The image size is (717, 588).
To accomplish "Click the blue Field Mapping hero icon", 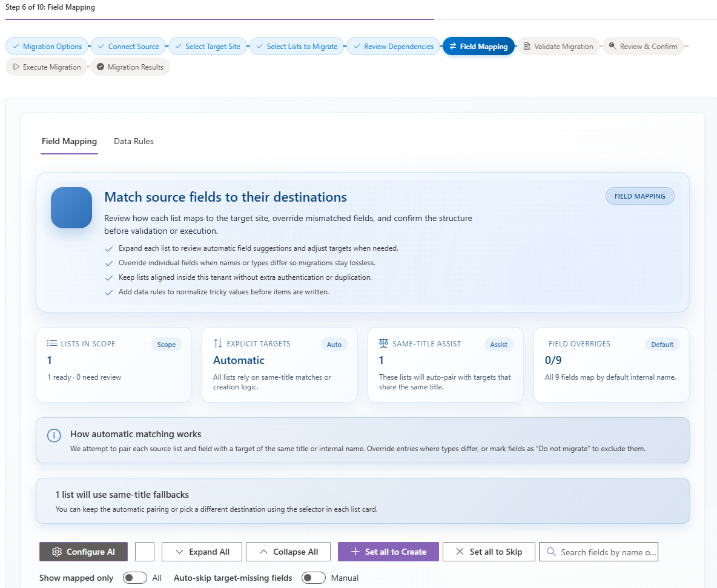I will (71, 208).
